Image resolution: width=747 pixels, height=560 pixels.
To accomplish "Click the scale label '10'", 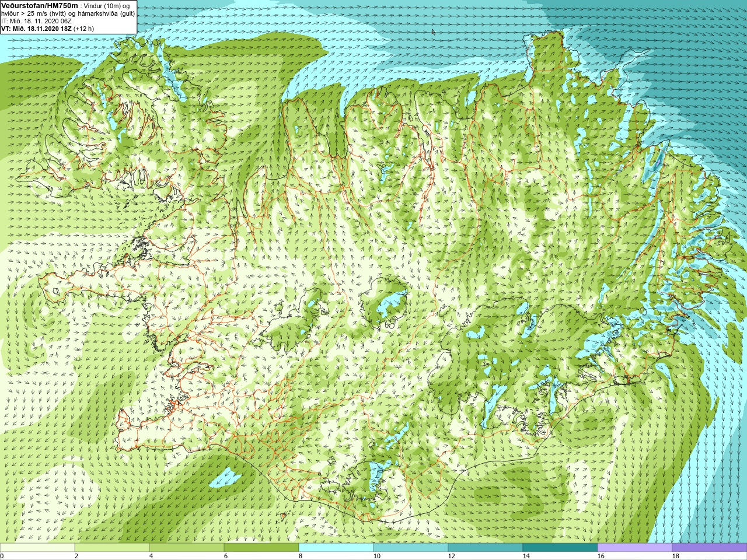I will [x=377, y=556].
